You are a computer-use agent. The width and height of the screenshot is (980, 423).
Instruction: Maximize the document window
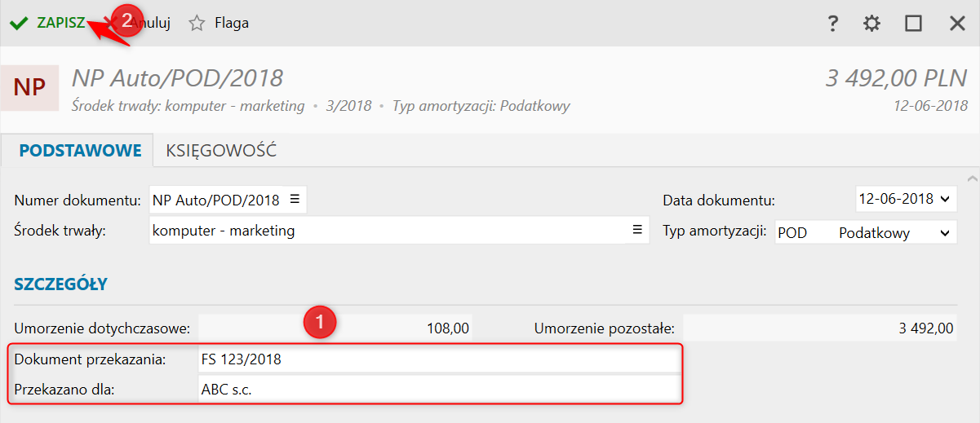913,24
